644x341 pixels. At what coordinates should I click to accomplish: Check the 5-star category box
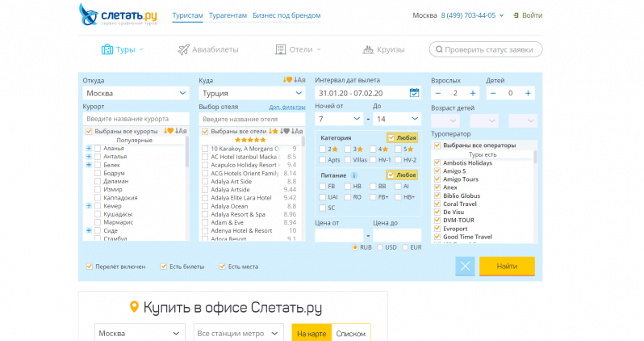click(x=398, y=149)
